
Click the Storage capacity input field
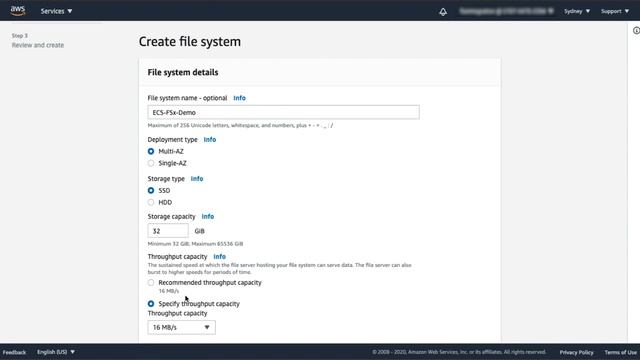[x=168, y=231]
